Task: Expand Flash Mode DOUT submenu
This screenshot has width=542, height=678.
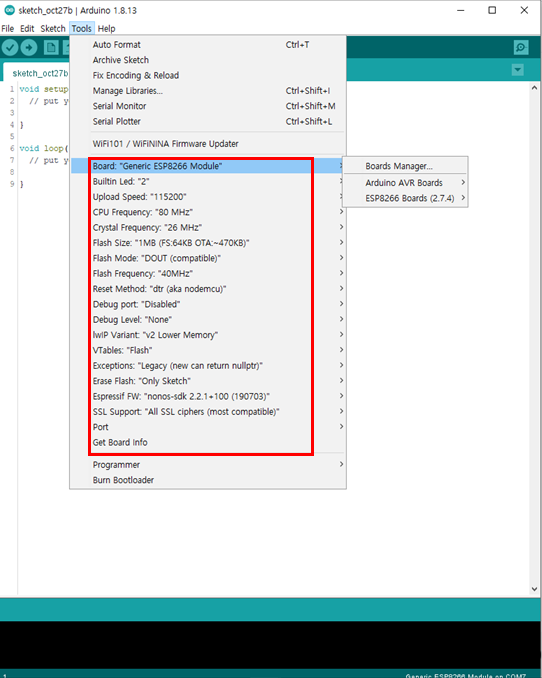Action: 208,258
